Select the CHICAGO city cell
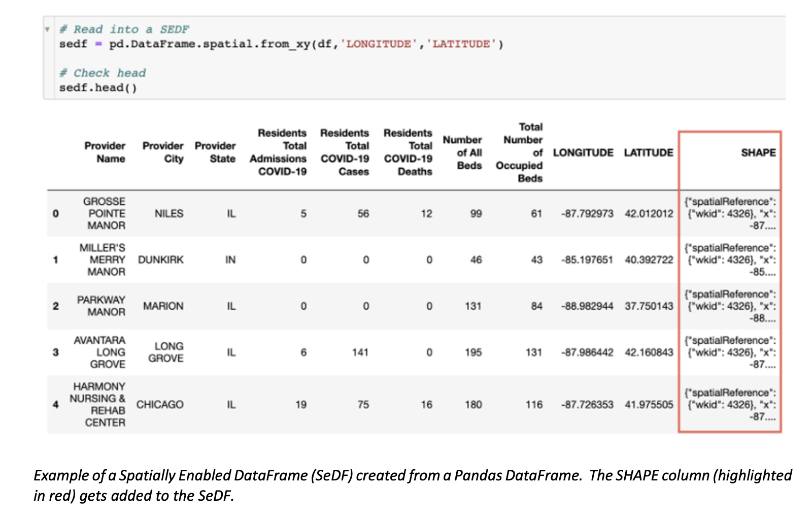This screenshot has width=812, height=517. (160, 405)
